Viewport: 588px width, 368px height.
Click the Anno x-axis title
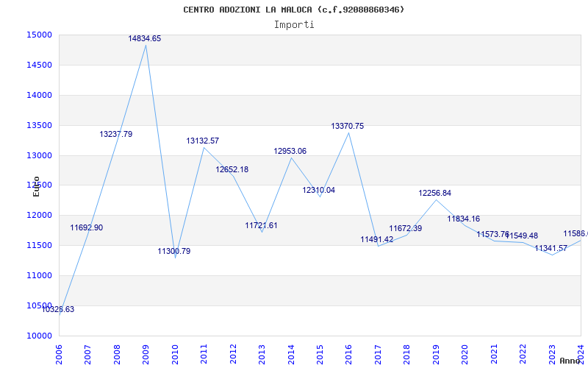click(571, 361)
